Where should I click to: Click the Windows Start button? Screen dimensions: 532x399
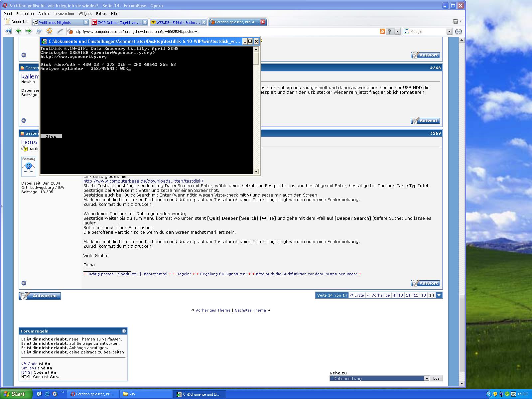16,394
